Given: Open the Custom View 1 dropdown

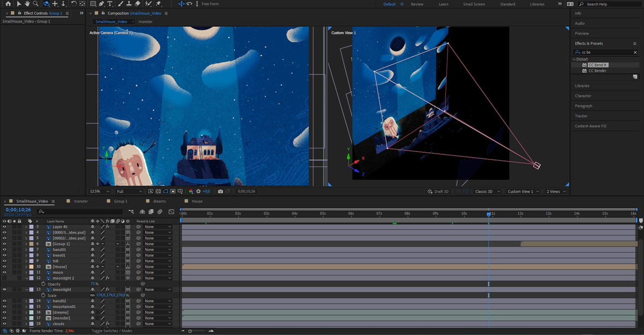Looking at the screenshot, I should pos(523,191).
